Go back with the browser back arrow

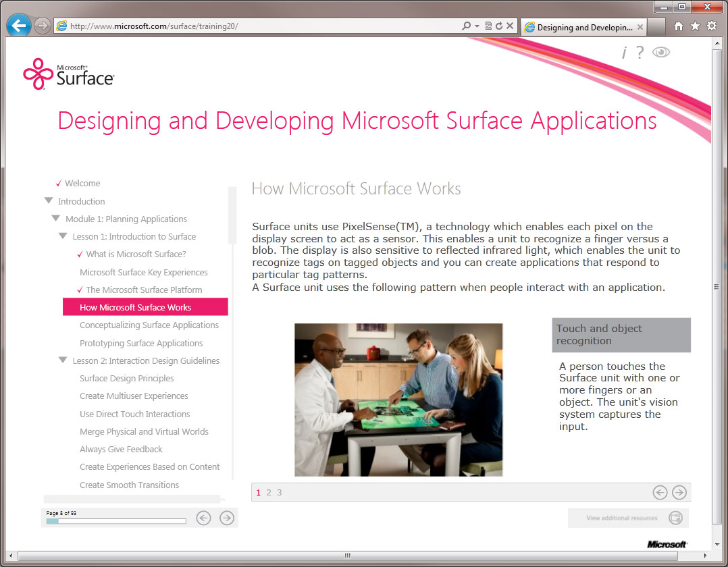pyautogui.click(x=19, y=26)
